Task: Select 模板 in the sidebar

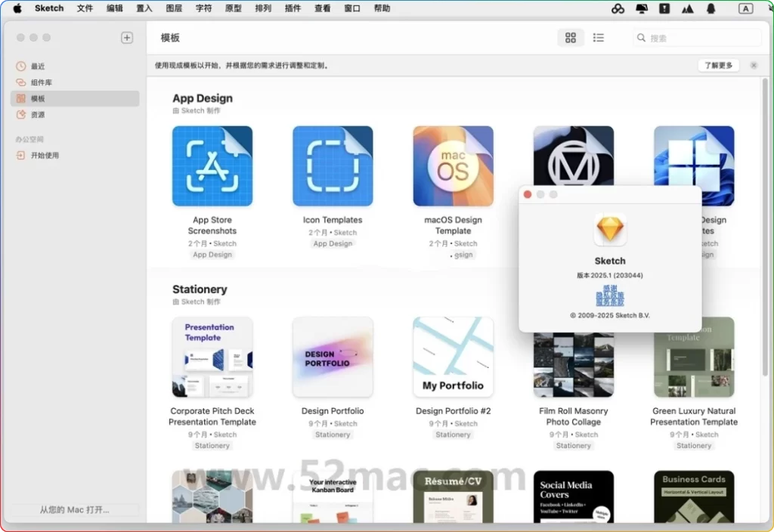Action: pyautogui.click(x=75, y=98)
